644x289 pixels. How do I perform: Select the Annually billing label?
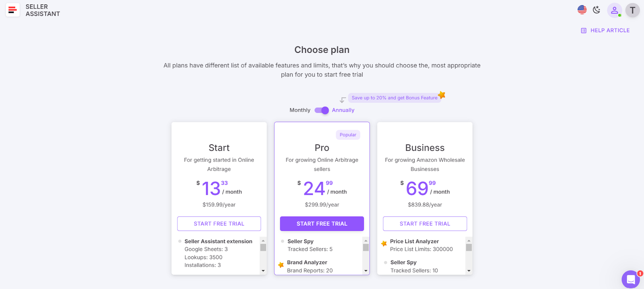coord(343,110)
